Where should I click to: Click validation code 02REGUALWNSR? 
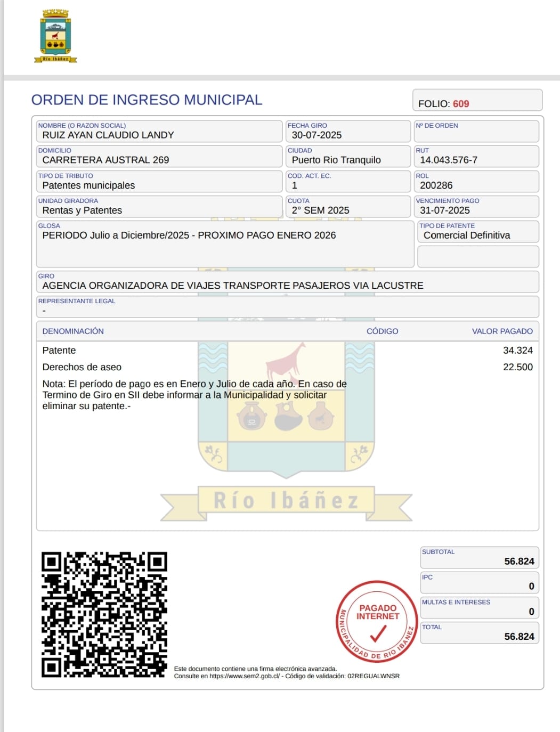pos(374,676)
